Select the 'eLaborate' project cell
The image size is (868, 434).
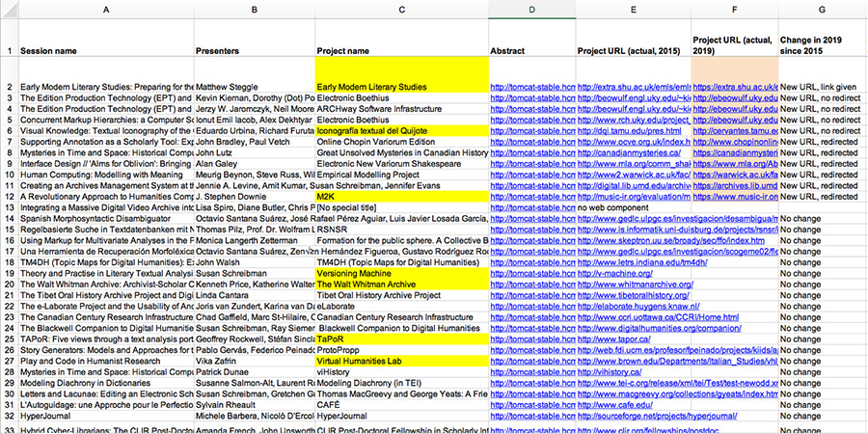pyautogui.click(x=402, y=306)
